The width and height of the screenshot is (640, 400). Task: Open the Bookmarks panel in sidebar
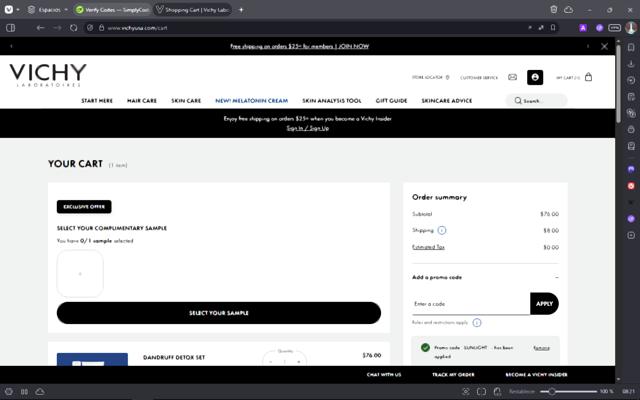pyautogui.click(x=631, y=47)
